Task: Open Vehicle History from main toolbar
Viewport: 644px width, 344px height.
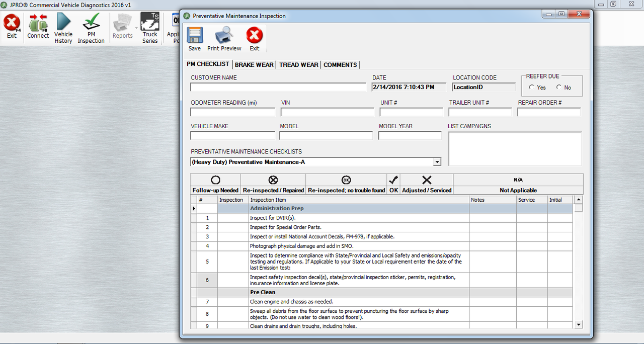Action: coord(63,28)
